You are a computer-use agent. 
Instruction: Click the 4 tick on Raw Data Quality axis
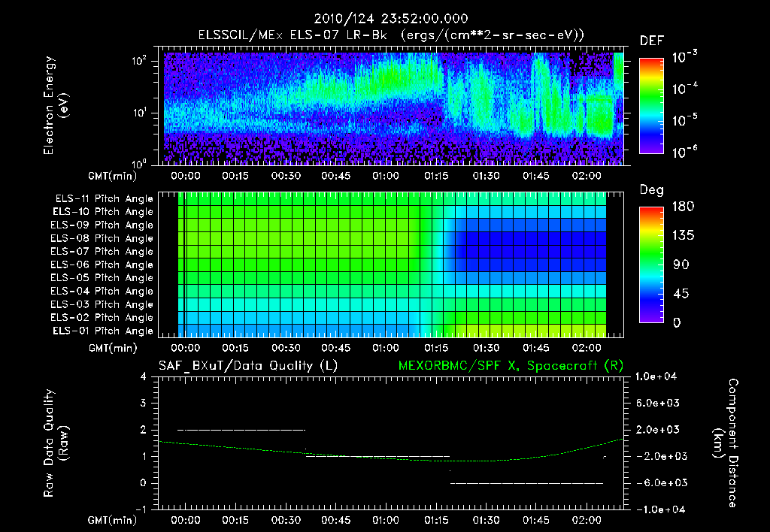point(144,376)
